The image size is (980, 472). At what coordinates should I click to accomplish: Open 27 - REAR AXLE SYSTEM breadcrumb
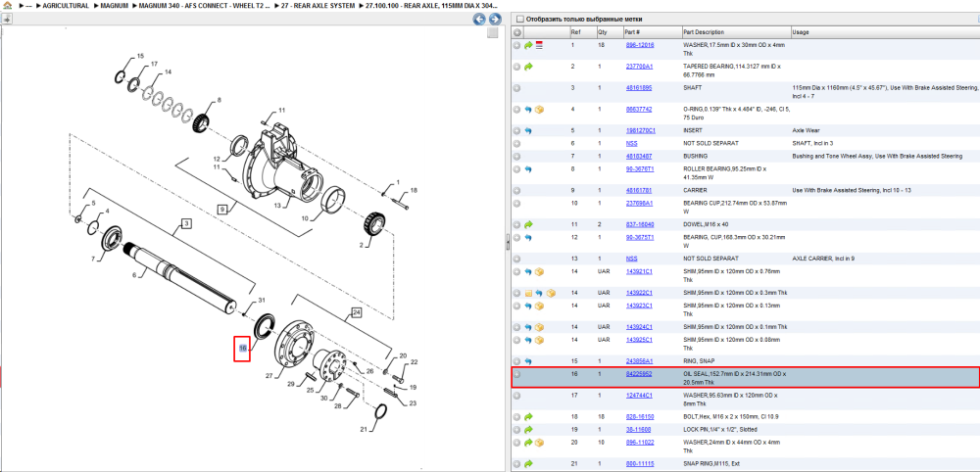(318, 6)
